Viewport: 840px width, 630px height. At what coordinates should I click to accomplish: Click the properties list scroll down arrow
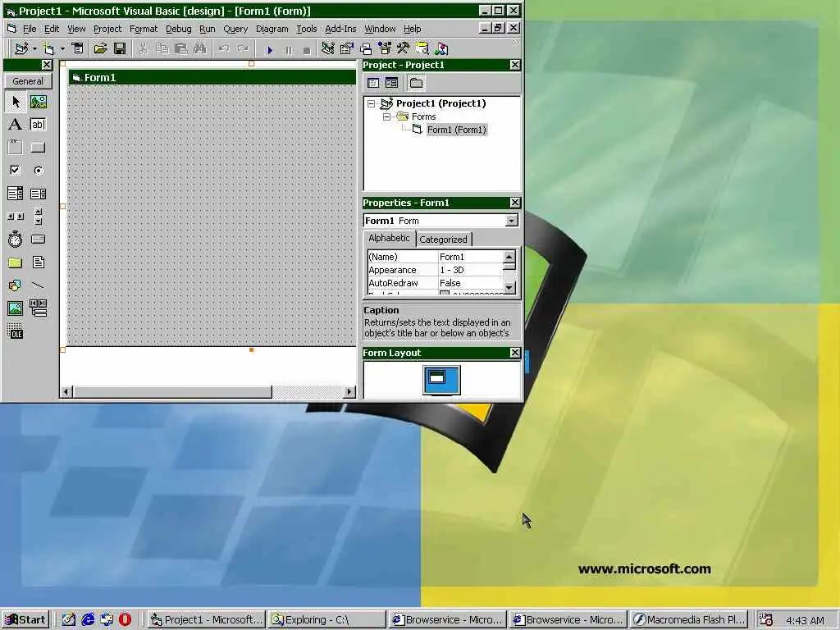point(509,288)
